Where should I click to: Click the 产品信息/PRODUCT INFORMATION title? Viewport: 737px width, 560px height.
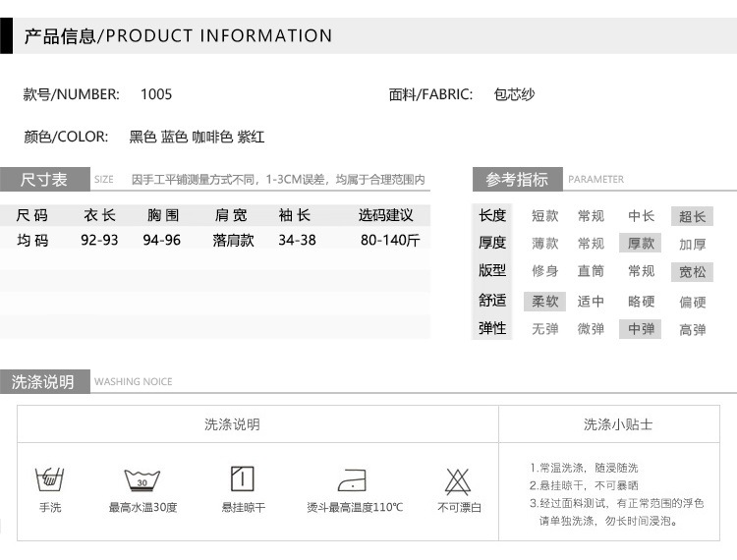pos(178,36)
